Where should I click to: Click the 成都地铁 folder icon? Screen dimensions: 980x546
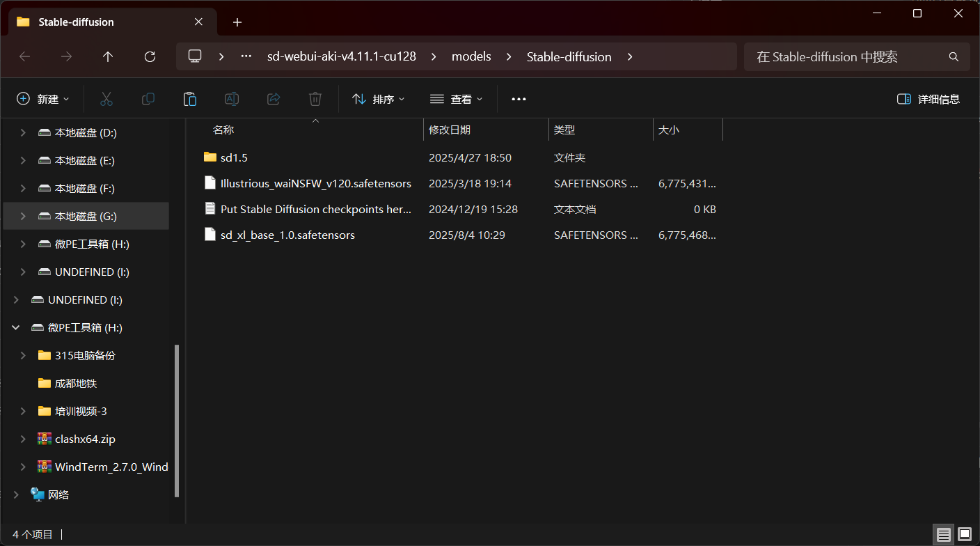click(x=45, y=383)
